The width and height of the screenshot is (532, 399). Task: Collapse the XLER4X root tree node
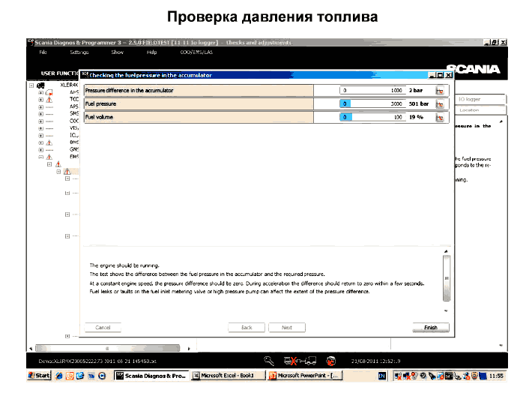pos(31,85)
